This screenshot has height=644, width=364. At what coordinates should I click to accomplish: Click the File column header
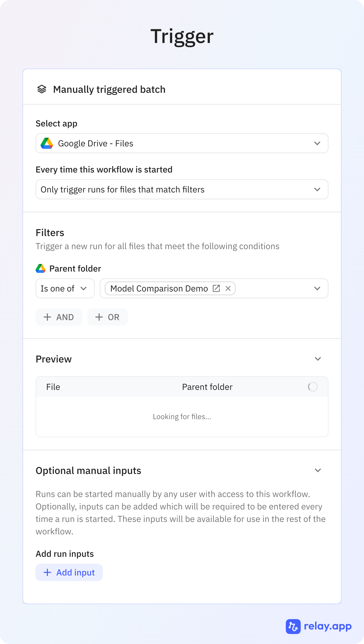(x=53, y=387)
